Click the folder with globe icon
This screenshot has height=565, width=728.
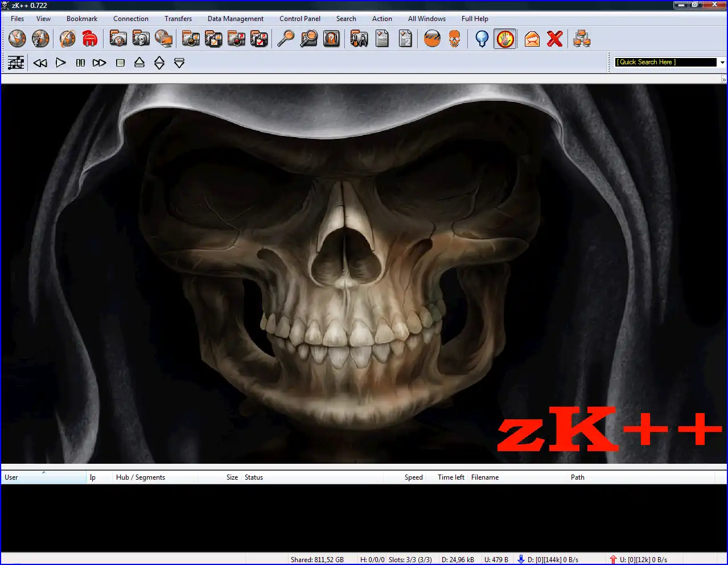click(x=118, y=39)
